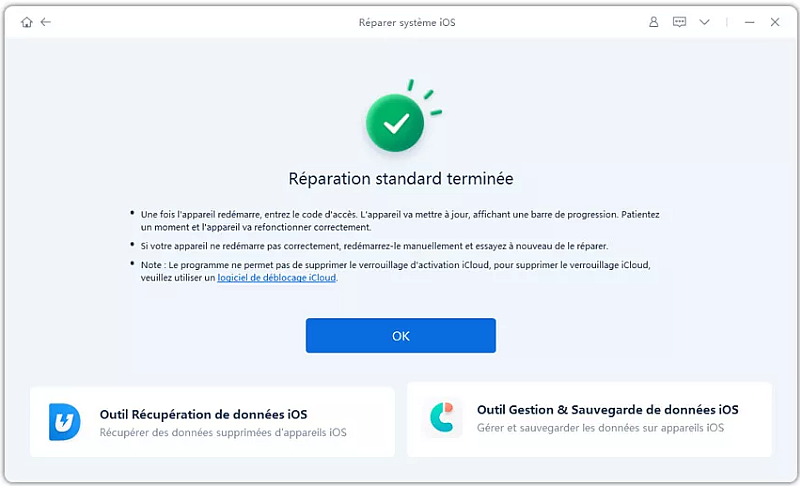Image resolution: width=800 pixels, height=486 pixels.
Task: Click 'Gérer et sauvegarder les données' description text
Action: (x=600, y=429)
